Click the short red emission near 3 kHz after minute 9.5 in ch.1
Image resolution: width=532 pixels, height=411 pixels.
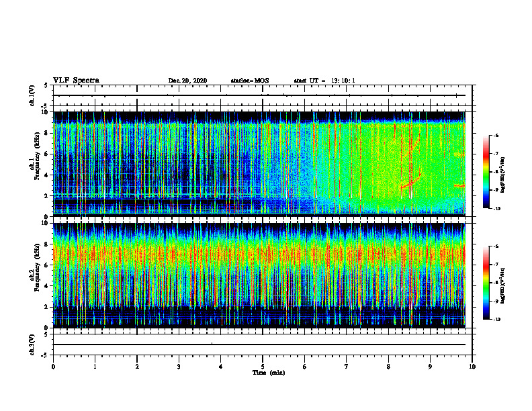tap(459, 186)
